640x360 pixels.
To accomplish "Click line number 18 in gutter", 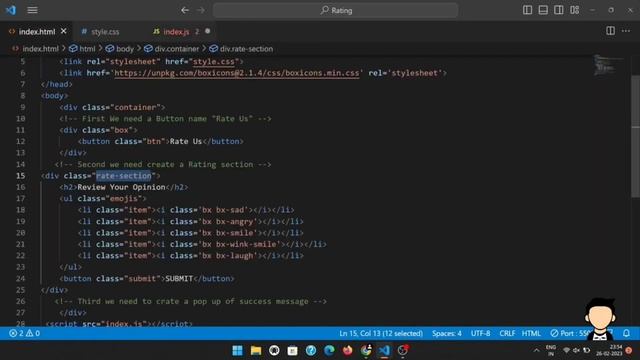I will tap(20, 210).
